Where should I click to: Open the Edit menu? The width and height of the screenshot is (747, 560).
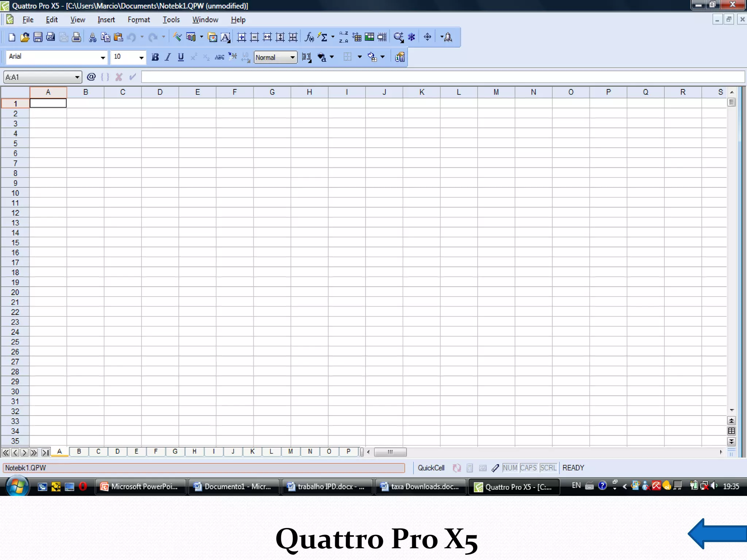52,20
